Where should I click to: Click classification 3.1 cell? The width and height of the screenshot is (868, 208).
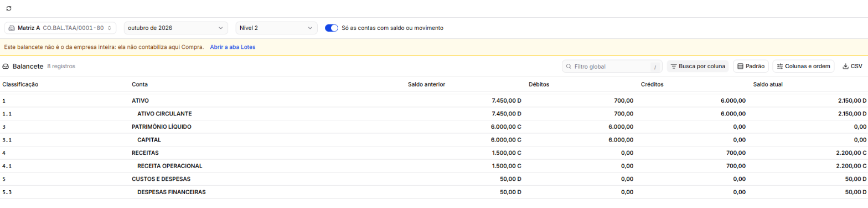(x=7, y=140)
